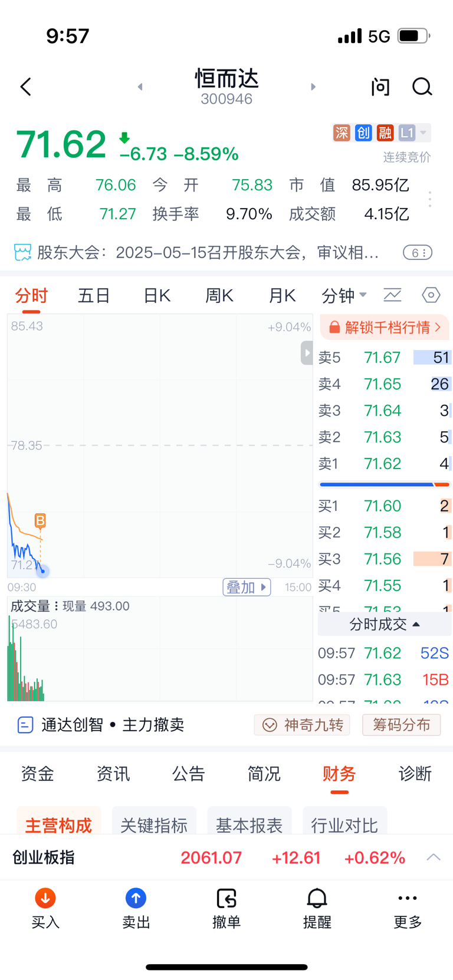Switch to the 日K tab

click(157, 295)
